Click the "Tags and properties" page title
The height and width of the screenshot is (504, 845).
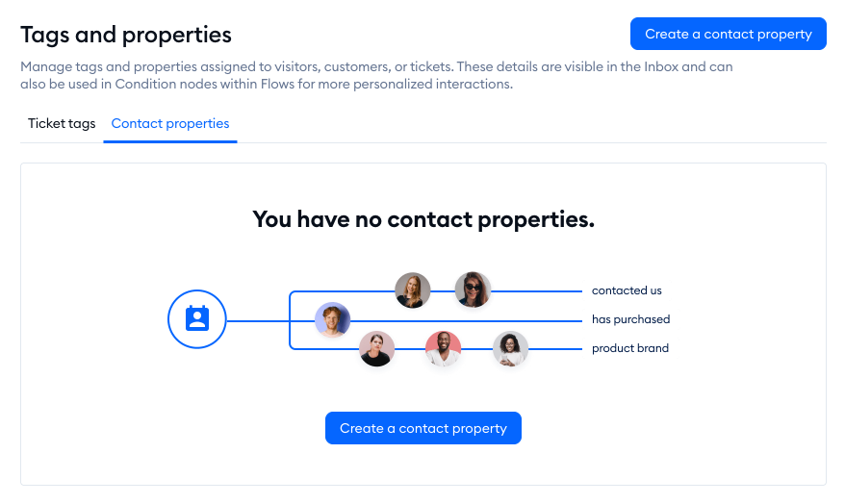click(126, 35)
